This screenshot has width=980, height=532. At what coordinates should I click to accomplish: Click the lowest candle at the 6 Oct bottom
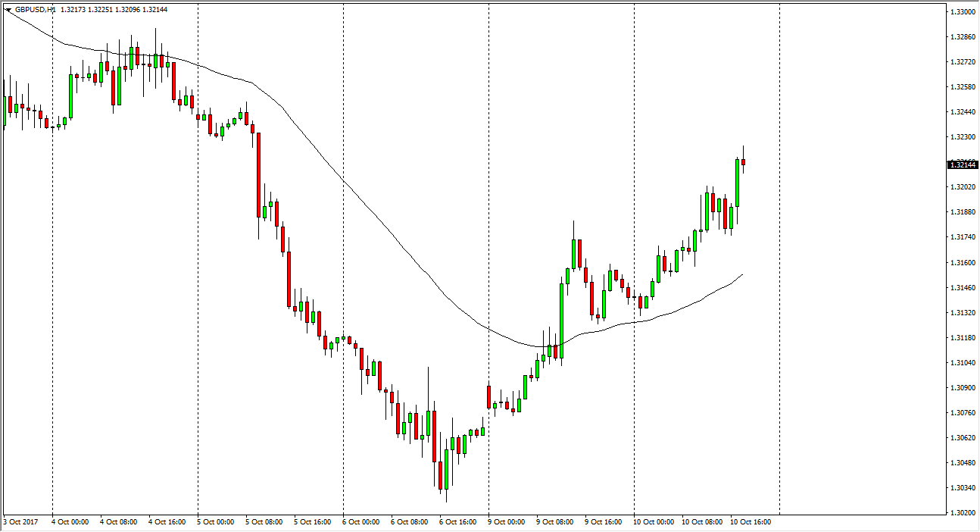coord(441,475)
